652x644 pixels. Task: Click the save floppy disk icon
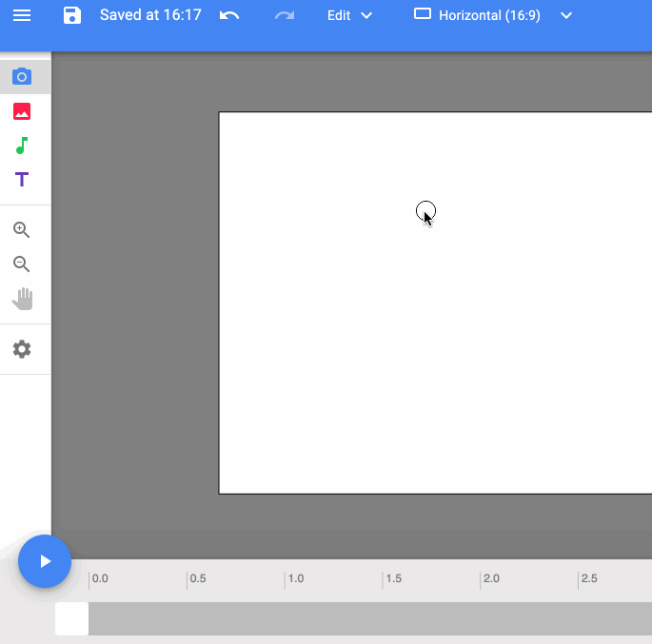point(72,16)
